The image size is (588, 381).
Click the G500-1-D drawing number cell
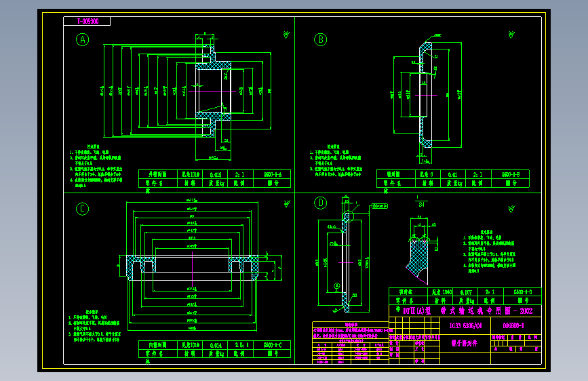pos(522,292)
